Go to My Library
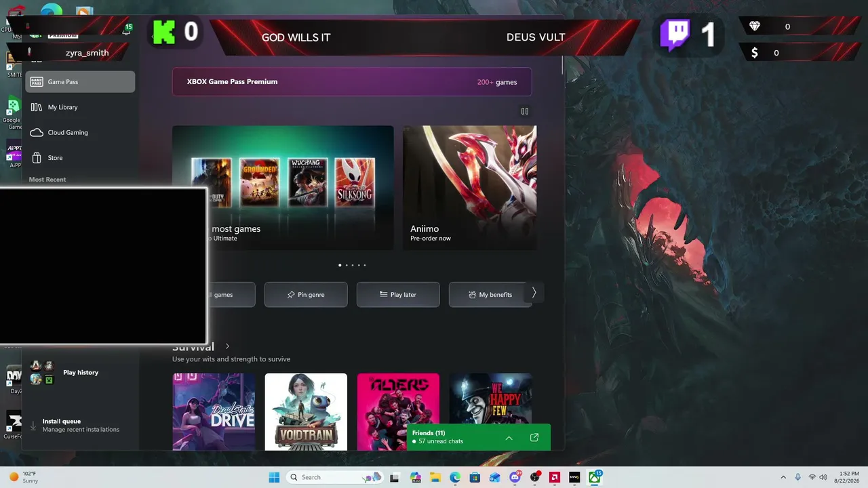This screenshot has width=868, height=488. point(80,107)
